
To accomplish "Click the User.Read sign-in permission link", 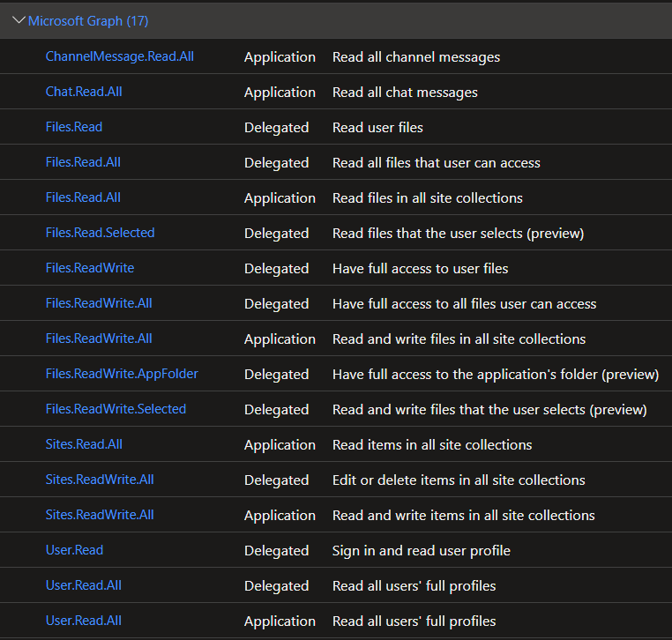I will (75, 549).
